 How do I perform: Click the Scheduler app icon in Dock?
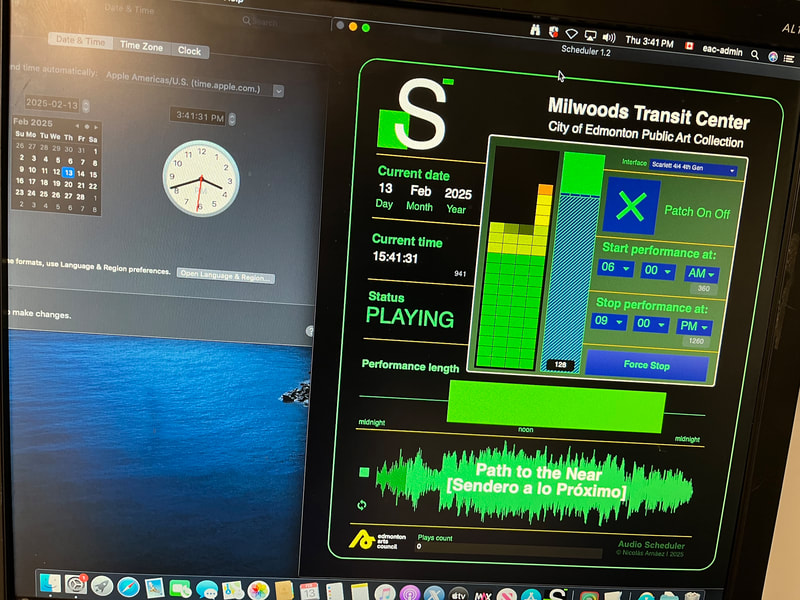click(x=556, y=595)
